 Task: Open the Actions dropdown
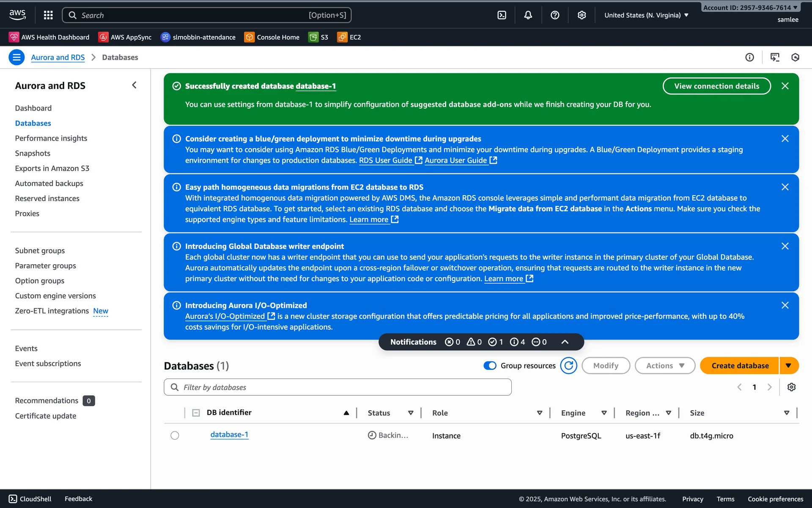click(665, 366)
